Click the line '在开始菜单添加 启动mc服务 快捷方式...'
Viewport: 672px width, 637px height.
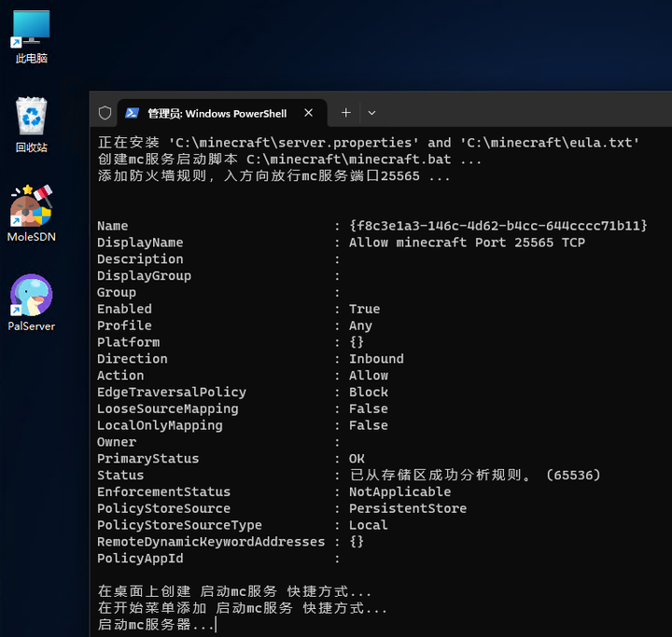[x=242, y=608]
